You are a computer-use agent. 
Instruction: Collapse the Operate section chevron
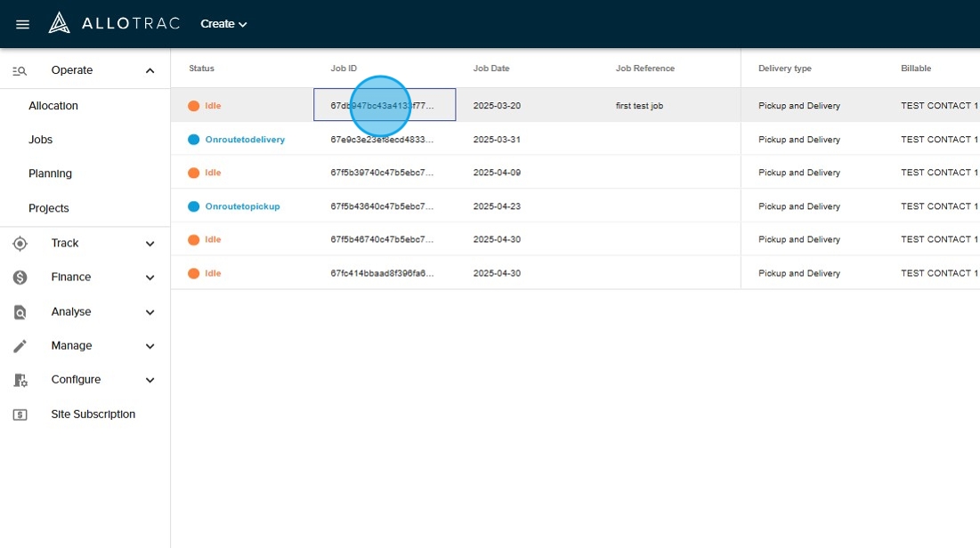pyautogui.click(x=150, y=71)
